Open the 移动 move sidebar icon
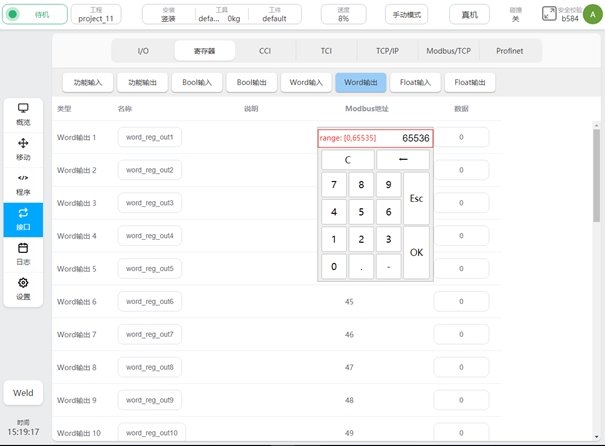Viewport: 605px width, 446px height. coord(23,149)
